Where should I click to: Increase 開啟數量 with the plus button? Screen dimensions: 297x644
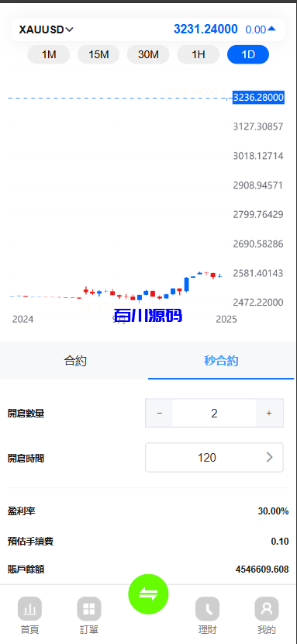pyautogui.click(x=269, y=414)
